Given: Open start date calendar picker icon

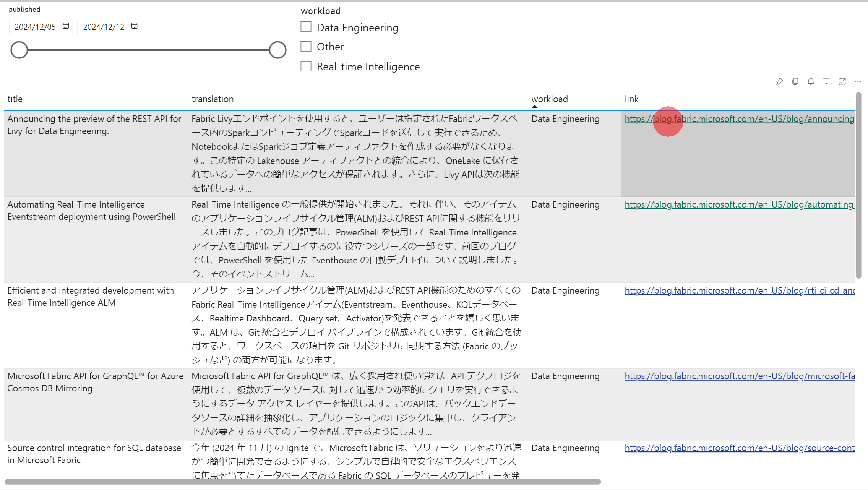Looking at the screenshot, I should pos(66,26).
